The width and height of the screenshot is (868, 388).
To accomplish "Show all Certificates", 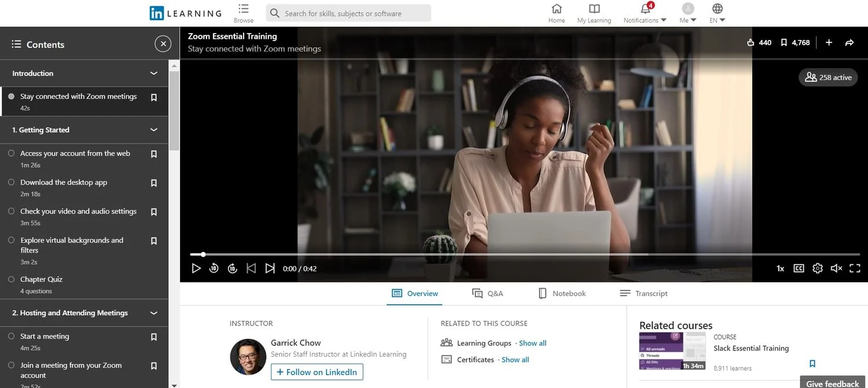I will point(515,360).
